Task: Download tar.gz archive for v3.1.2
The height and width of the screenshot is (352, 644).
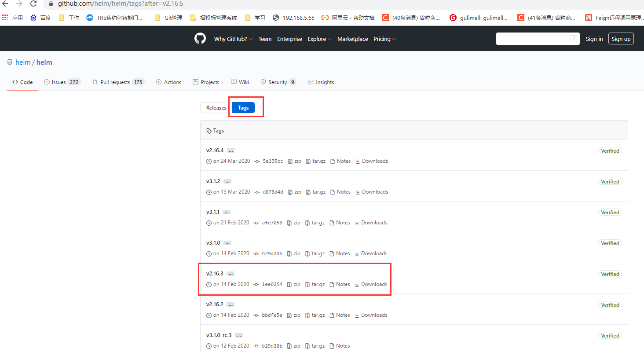Action: (316, 192)
